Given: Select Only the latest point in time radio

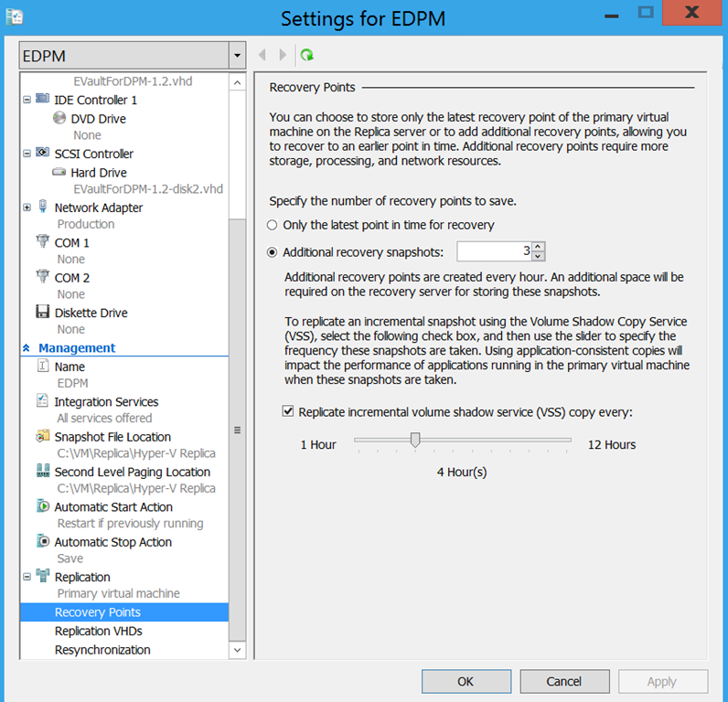Looking at the screenshot, I should [272, 225].
